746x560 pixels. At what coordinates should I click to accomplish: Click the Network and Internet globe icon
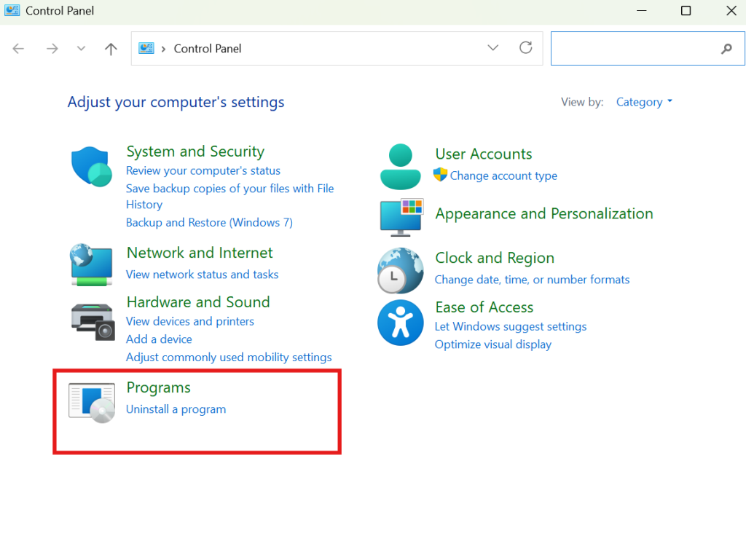(90, 264)
